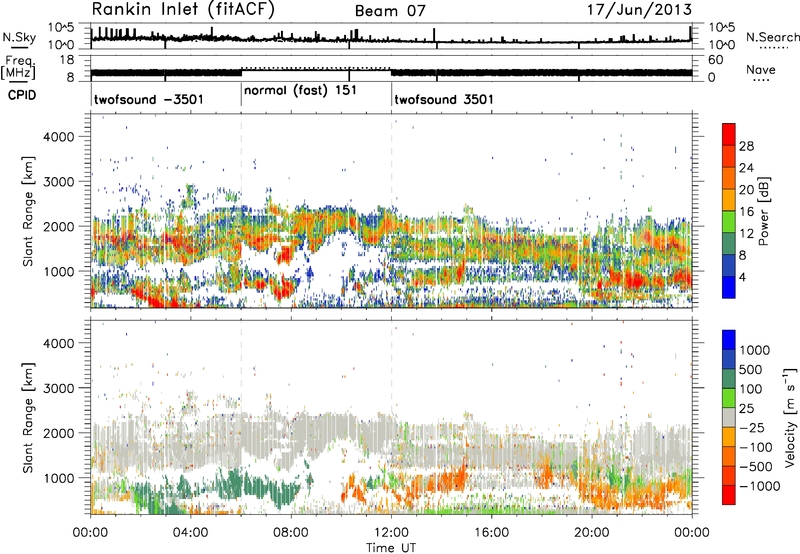Click the '08:00' time tick label
The height and width of the screenshot is (554, 800).
point(291,533)
